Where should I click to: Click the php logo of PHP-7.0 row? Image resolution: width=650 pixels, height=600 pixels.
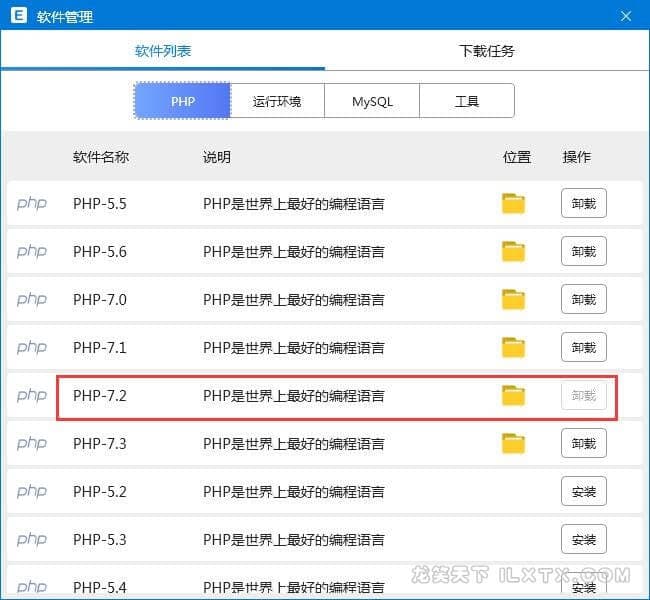click(x=32, y=300)
